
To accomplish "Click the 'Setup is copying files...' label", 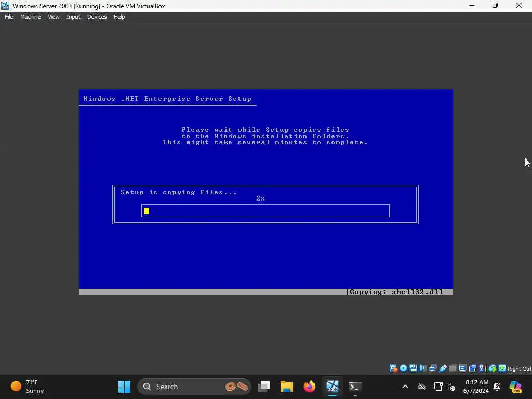I will [179, 192].
